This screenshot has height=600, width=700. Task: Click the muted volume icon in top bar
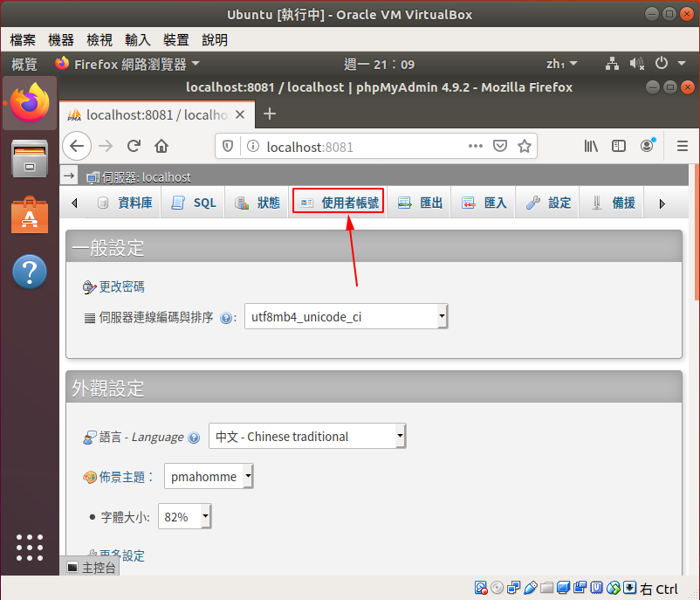[x=636, y=64]
